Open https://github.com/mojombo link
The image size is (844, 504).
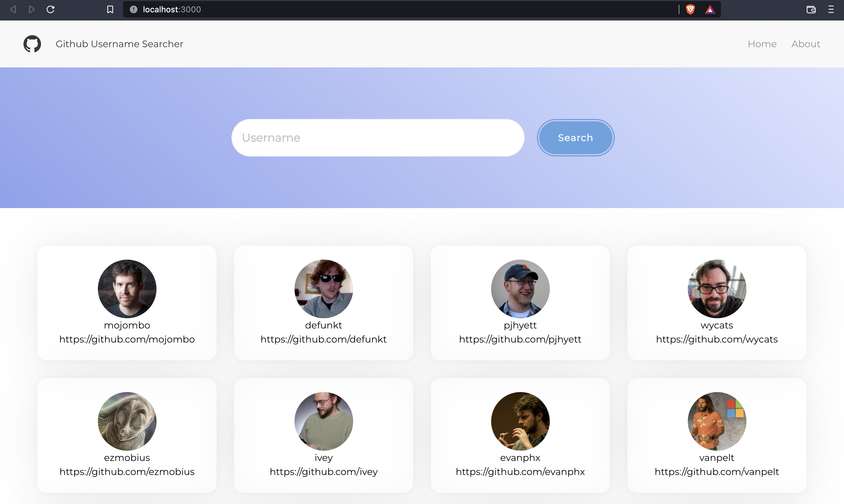pos(127,339)
